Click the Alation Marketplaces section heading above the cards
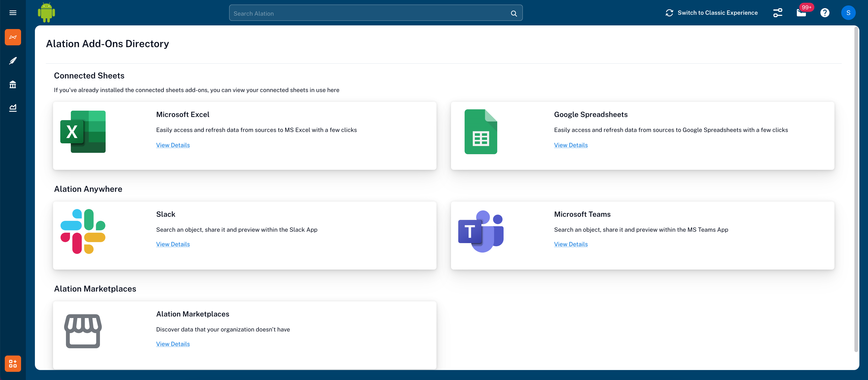 [95, 289]
